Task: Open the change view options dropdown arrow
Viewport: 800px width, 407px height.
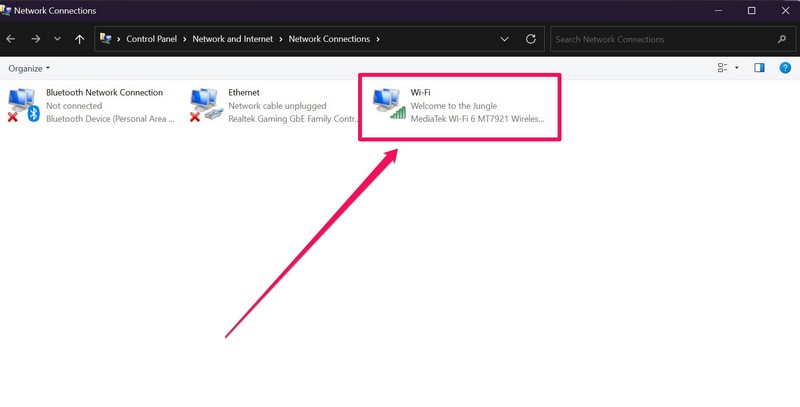Action: point(737,68)
